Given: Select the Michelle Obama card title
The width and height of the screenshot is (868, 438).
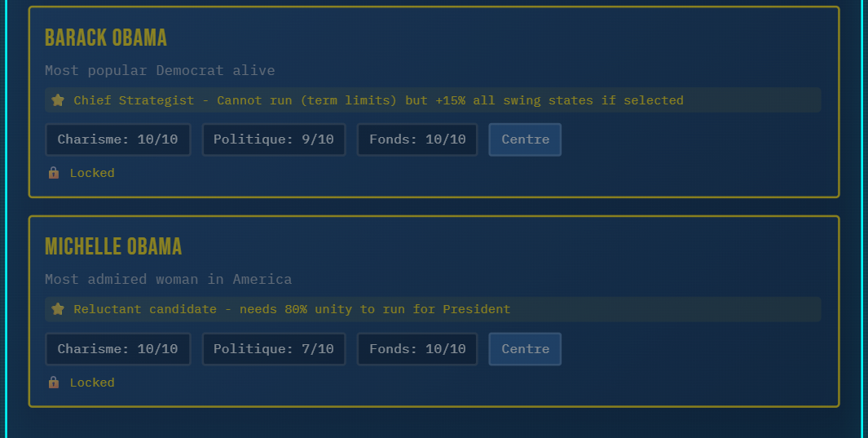Looking at the screenshot, I should (113, 247).
